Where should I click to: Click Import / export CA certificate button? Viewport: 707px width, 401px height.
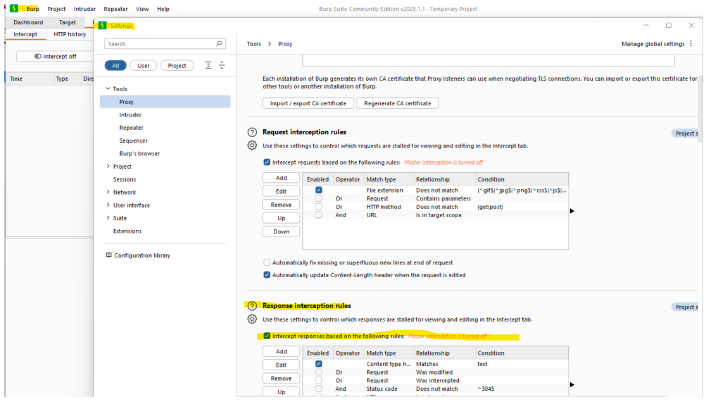(x=308, y=103)
